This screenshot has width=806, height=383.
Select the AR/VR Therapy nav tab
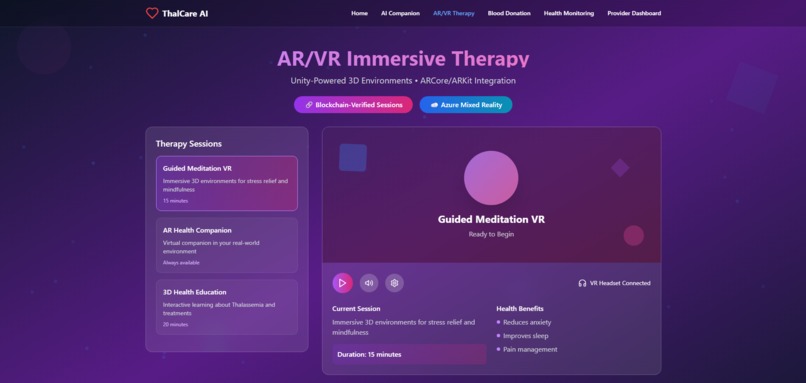tap(453, 13)
